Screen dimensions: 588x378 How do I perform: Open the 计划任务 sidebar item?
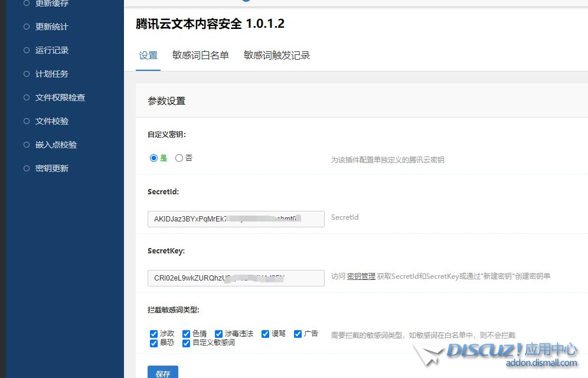tap(50, 74)
